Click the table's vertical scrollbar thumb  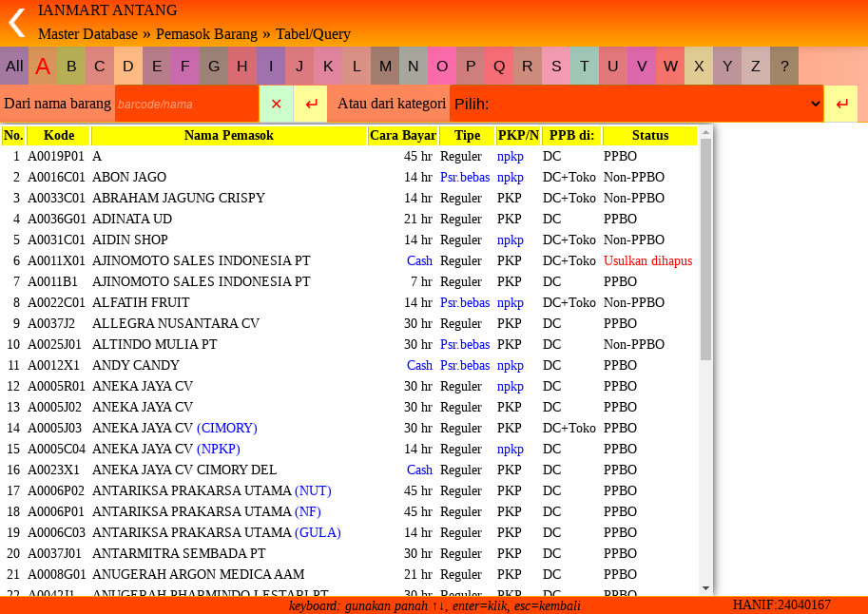[x=705, y=249]
